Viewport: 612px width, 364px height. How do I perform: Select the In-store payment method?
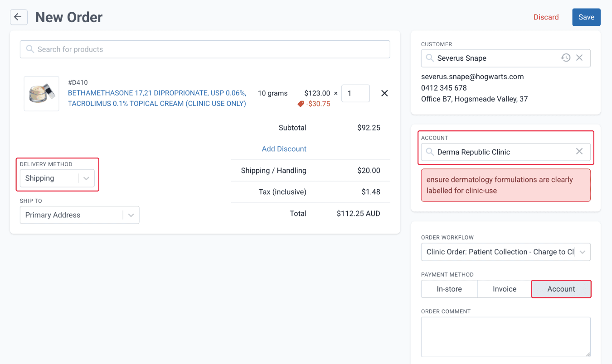pyautogui.click(x=449, y=289)
